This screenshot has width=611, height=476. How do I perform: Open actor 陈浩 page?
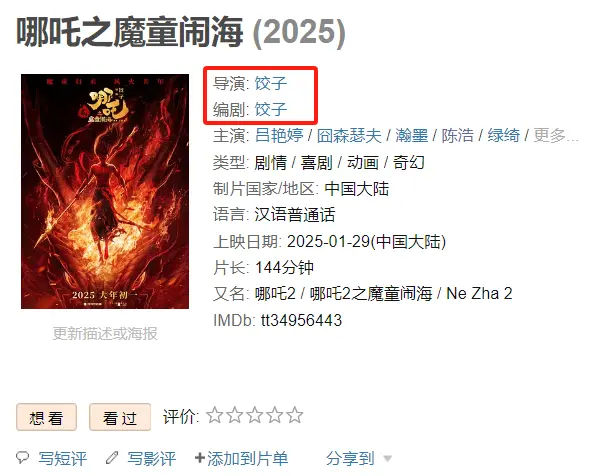[x=457, y=136]
